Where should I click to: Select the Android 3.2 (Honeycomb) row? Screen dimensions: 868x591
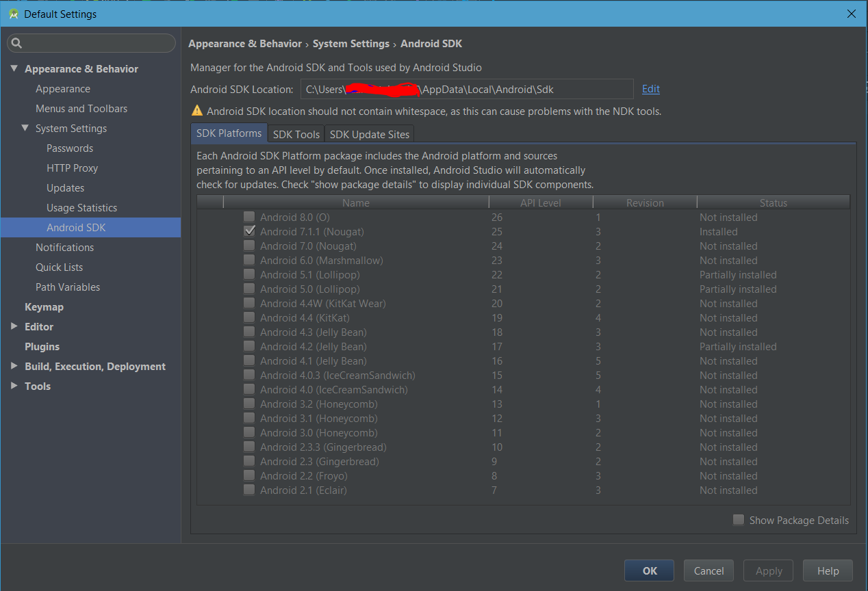coord(524,404)
